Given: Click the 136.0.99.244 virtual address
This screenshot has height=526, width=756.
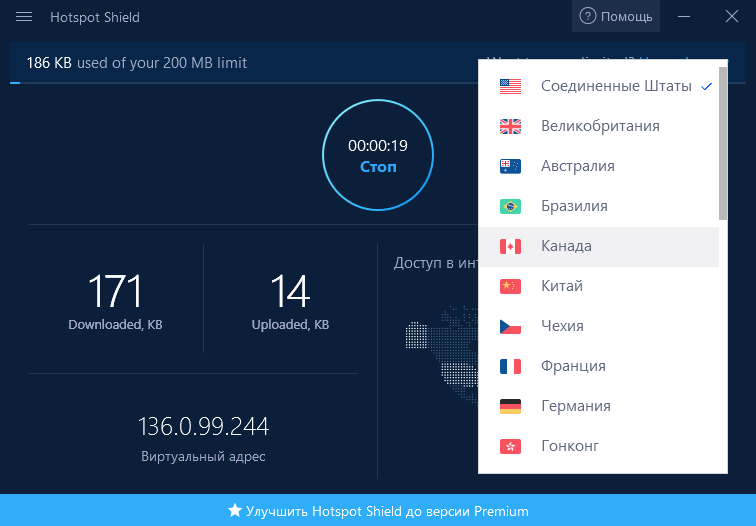Looking at the screenshot, I should coord(203,427).
